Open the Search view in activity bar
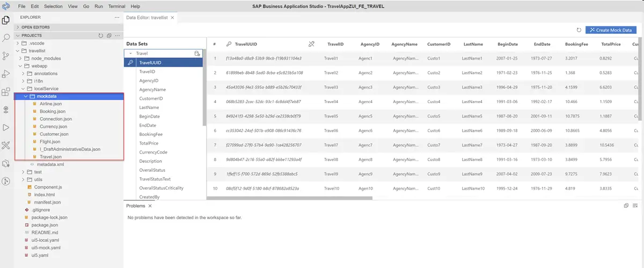This screenshot has width=644, height=268. pyautogui.click(x=6, y=38)
